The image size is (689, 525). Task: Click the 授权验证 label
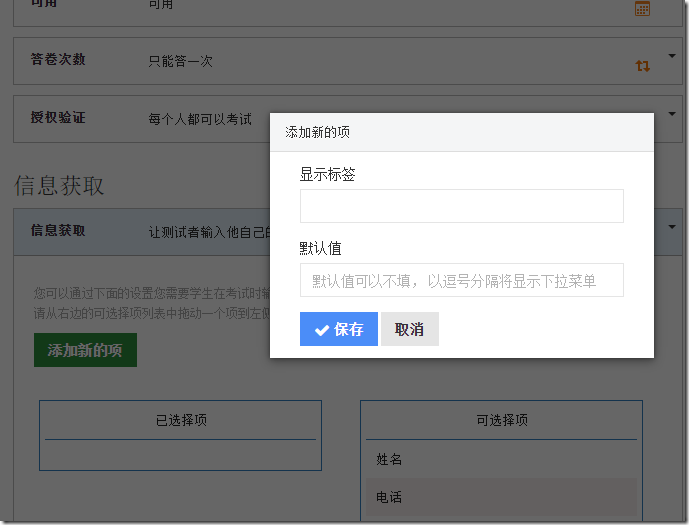pyautogui.click(x=58, y=117)
